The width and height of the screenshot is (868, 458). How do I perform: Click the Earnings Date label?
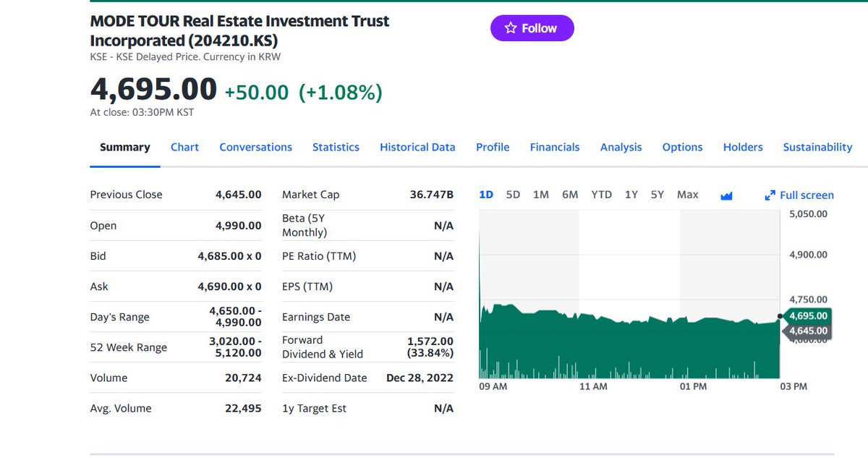point(316,317)
